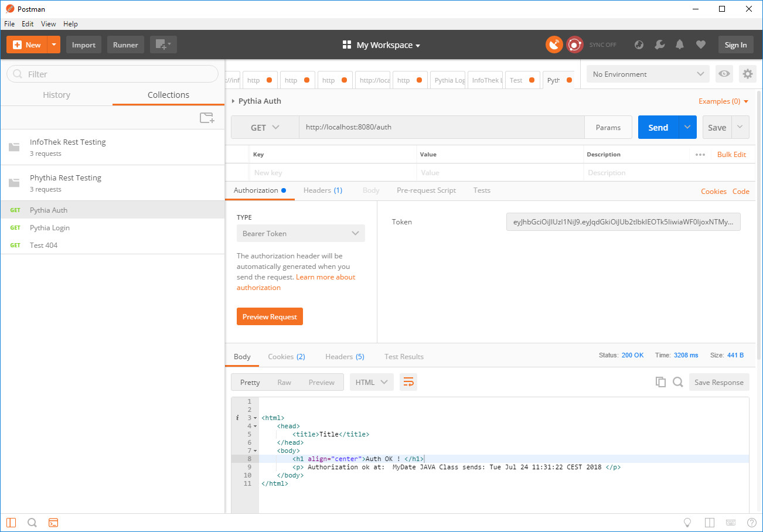The height and width of the screenshot is (532, 763).
Task: Open the globe browse icon in header
Action: 639,45
